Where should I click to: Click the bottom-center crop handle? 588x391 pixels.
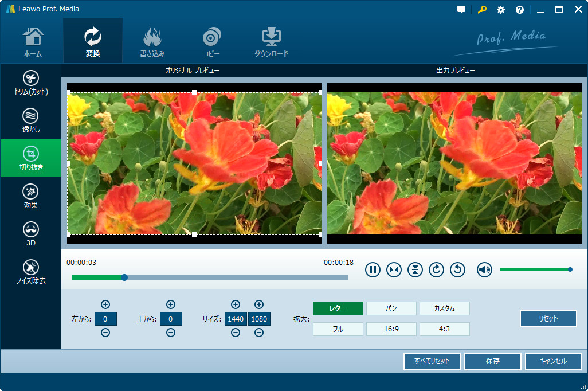pyautogui.click(x=194, y=234)
